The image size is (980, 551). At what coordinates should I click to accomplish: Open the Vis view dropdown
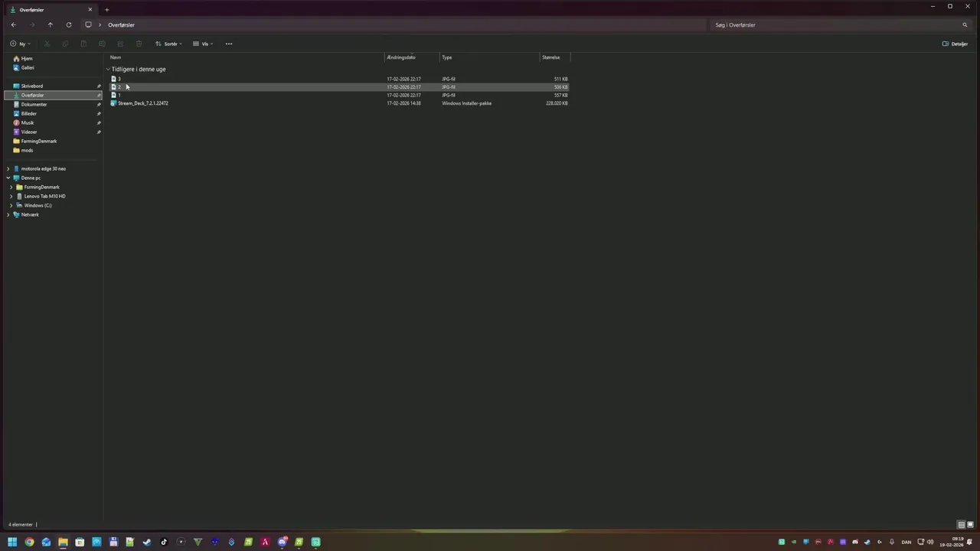[x=203, y=44]
